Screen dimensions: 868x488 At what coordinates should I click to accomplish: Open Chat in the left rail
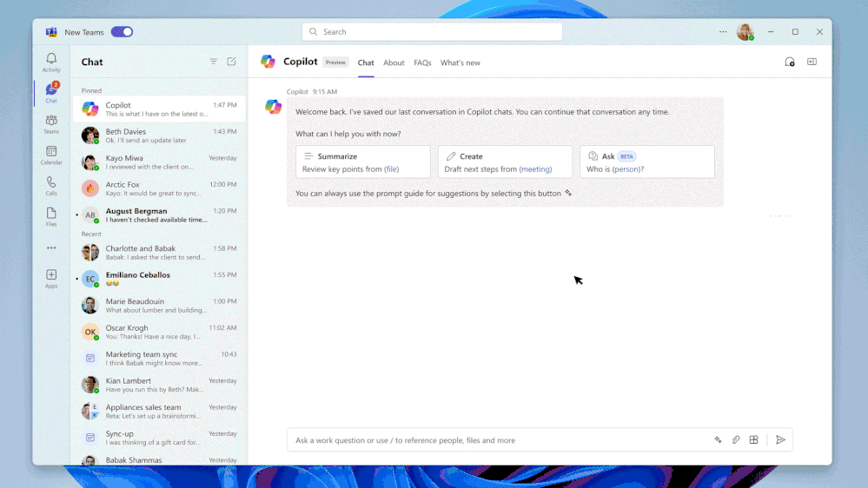(51, 92)
